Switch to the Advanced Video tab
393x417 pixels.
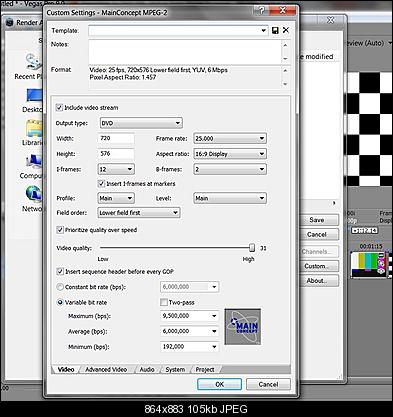106,369
